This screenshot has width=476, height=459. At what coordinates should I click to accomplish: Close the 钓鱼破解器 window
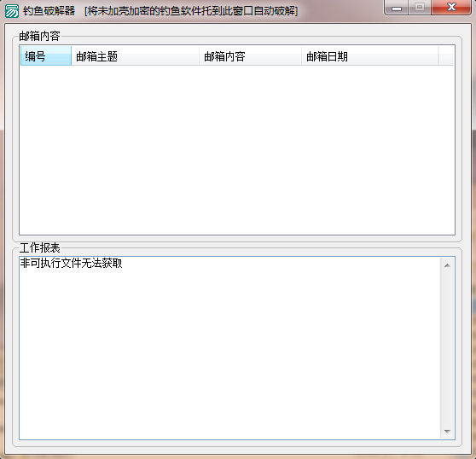click(x=451, y=8)
